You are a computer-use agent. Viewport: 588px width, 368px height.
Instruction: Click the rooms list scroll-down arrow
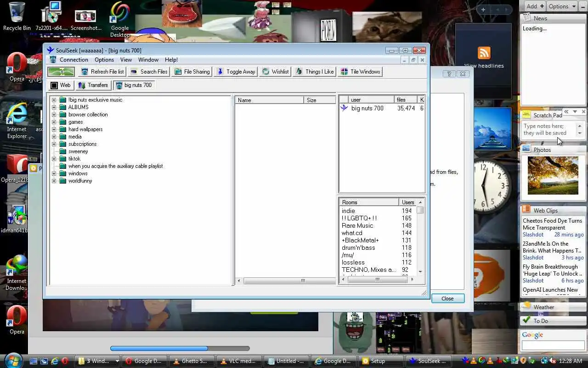420,271
